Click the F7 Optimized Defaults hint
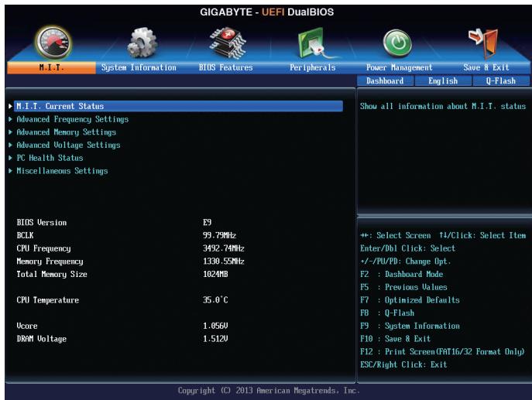This screenshot has height=400, width=532. tap(410, 300)
